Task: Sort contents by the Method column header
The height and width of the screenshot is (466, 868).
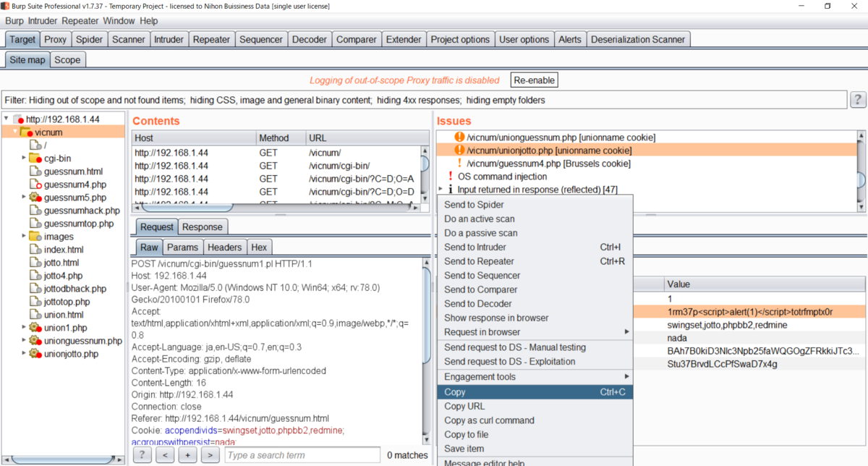Action: click(x=281, y=138)
